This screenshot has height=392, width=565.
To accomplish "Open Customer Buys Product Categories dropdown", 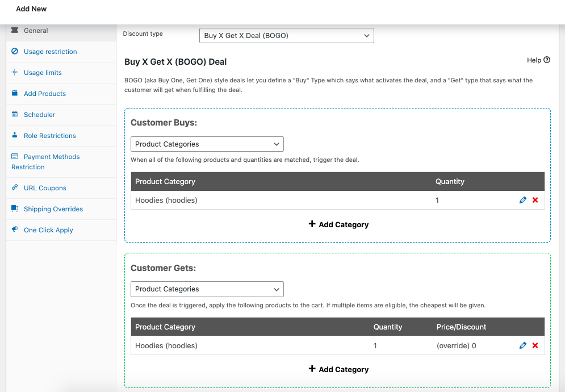I will [207, 144].
